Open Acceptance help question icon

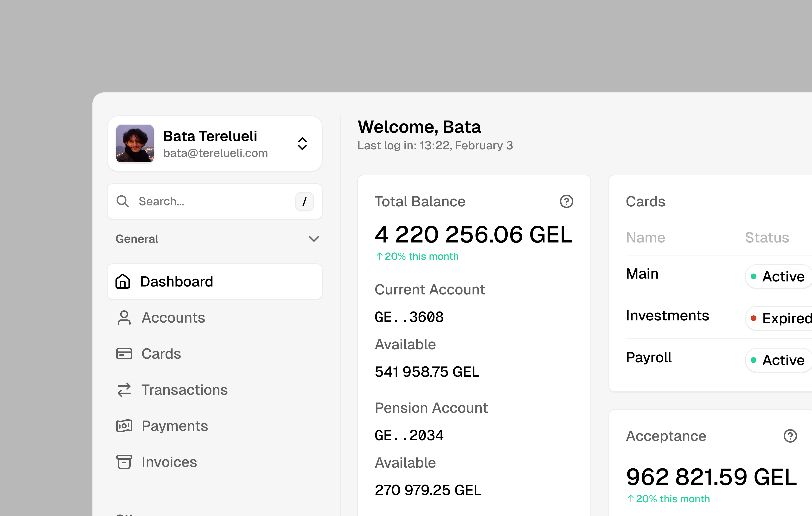pyautogui.click(x=790, y=436)
